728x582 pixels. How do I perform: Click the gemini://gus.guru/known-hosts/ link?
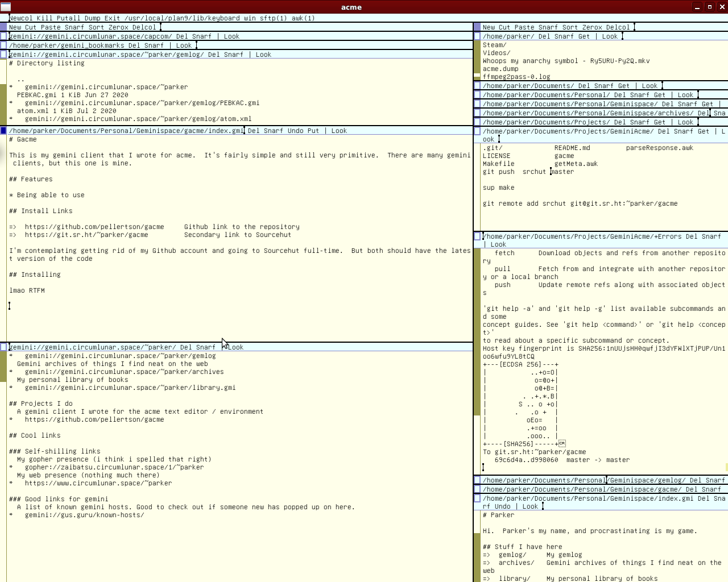point(84,515)
